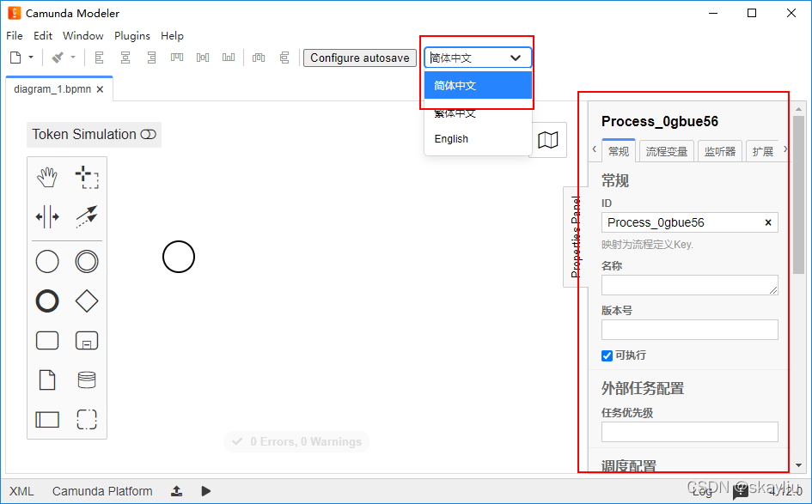
Task: Click the Configure autosave button
Action: tap(360, 58)
